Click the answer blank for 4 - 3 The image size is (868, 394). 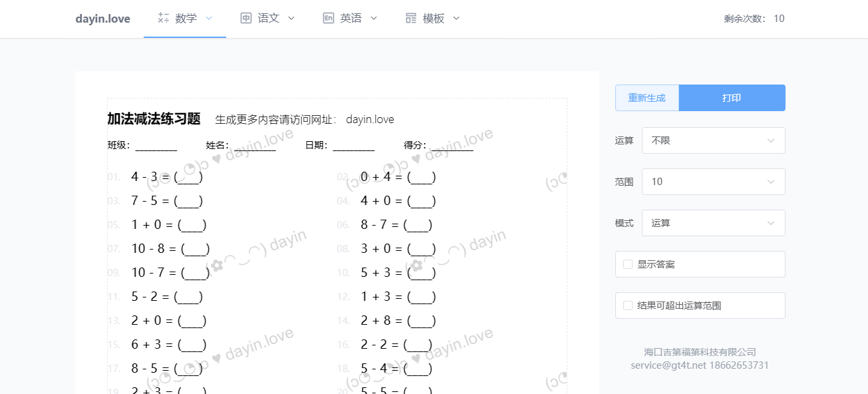point(188,177)
